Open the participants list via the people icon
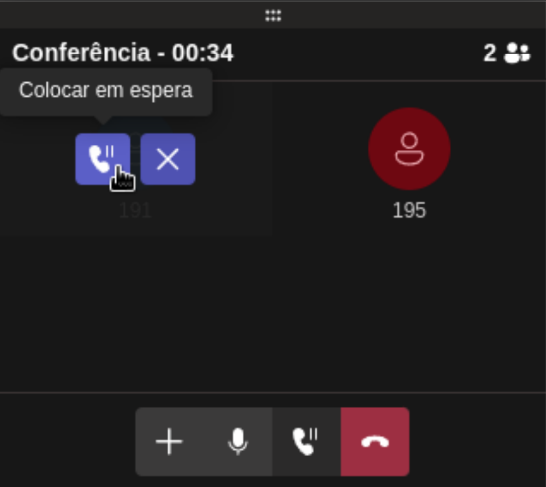The width and height of the screenshot is (546, 487). point(517,53)
